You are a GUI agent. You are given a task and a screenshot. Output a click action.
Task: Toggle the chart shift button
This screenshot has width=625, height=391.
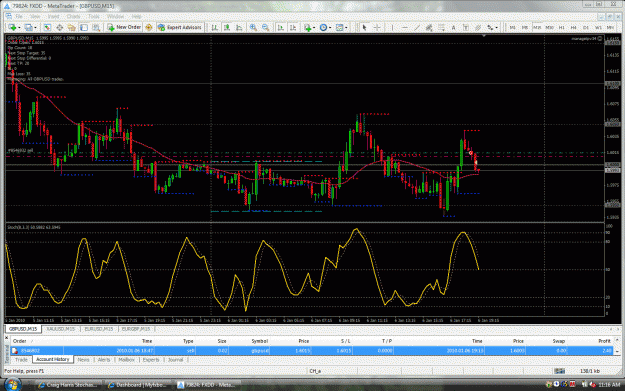tap(293, 28)
